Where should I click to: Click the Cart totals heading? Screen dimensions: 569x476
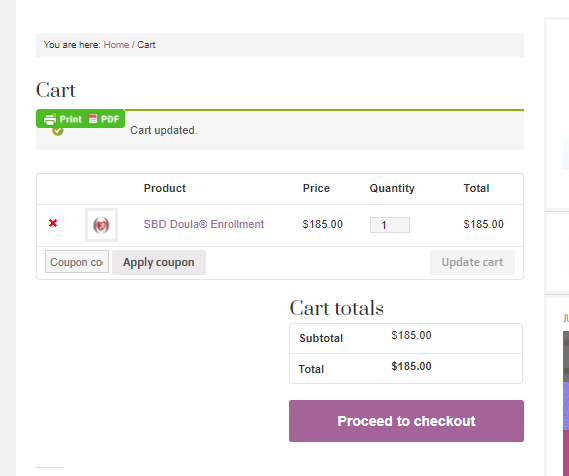click(336, 308)
